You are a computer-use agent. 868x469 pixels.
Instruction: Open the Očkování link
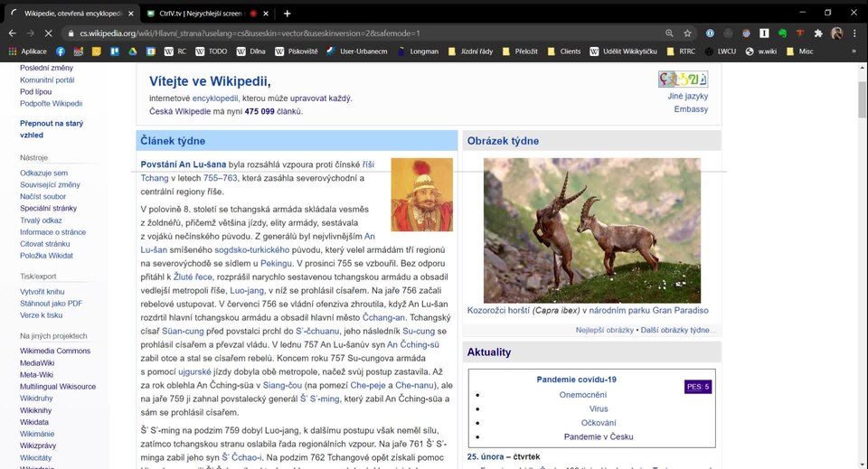pyautogui.click(x=599, y=423)
